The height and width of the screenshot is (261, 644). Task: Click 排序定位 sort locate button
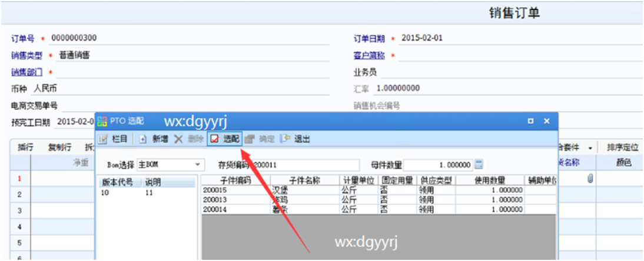tap(623, 148)
